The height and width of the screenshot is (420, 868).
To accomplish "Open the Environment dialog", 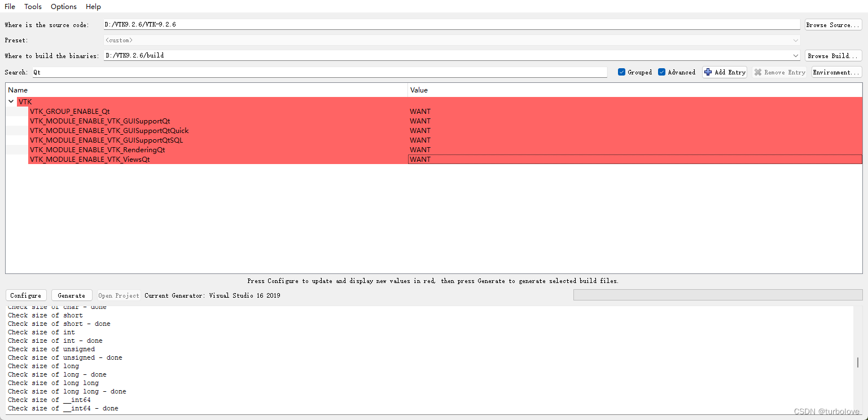I will click(x=836, y=72).
